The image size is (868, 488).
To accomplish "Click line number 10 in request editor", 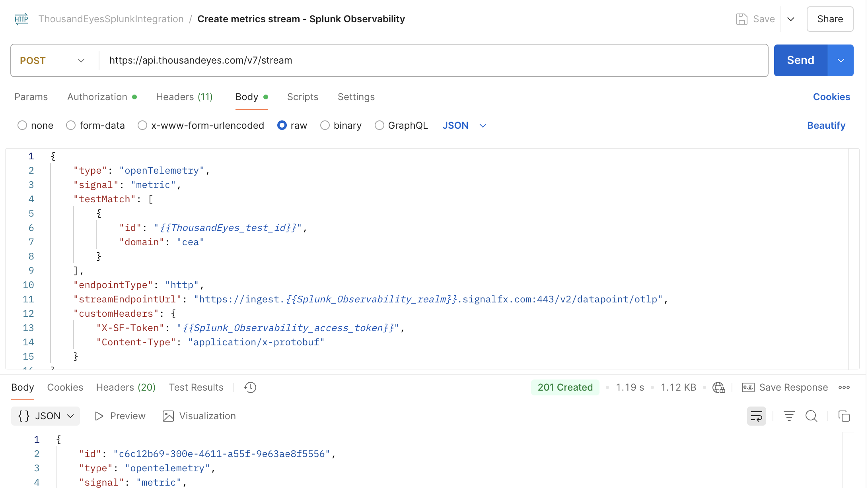I will pyautogui.click(x=28, y=285).
